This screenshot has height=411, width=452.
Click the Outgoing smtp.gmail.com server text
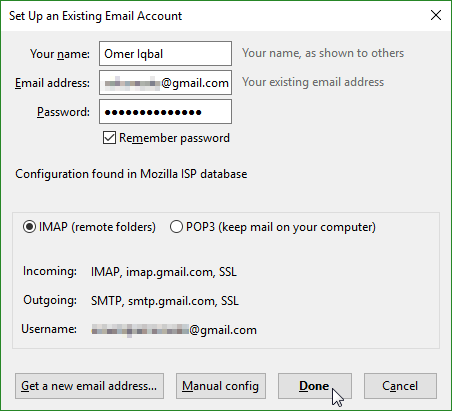point(165,301)
